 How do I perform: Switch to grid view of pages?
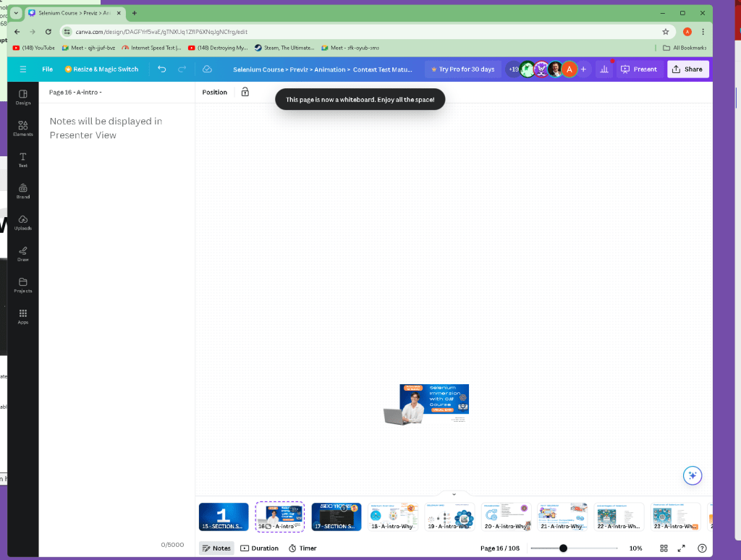(664, 548)
